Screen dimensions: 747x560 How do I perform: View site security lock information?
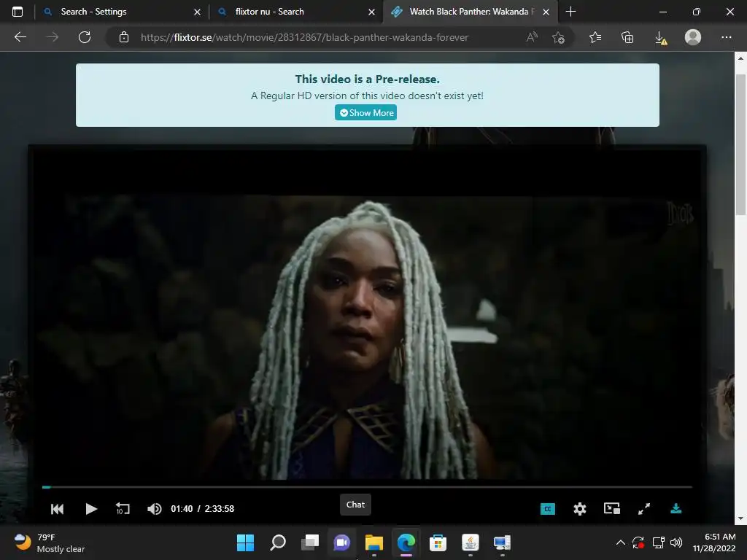[124, 37]
